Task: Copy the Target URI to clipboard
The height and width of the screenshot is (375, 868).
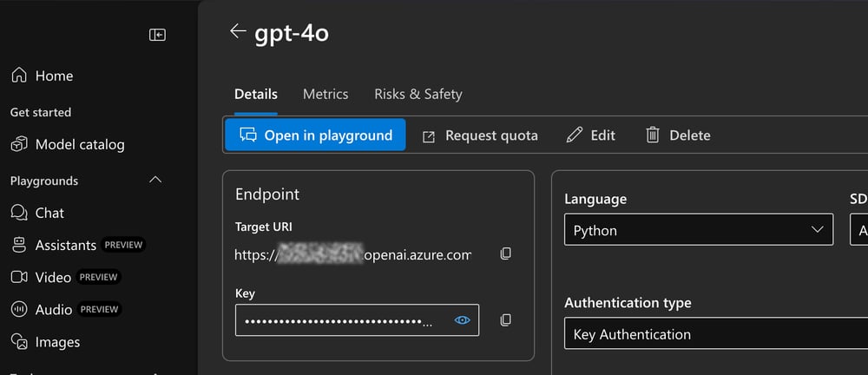Action: pyautogui.click(x=506, y=254)
